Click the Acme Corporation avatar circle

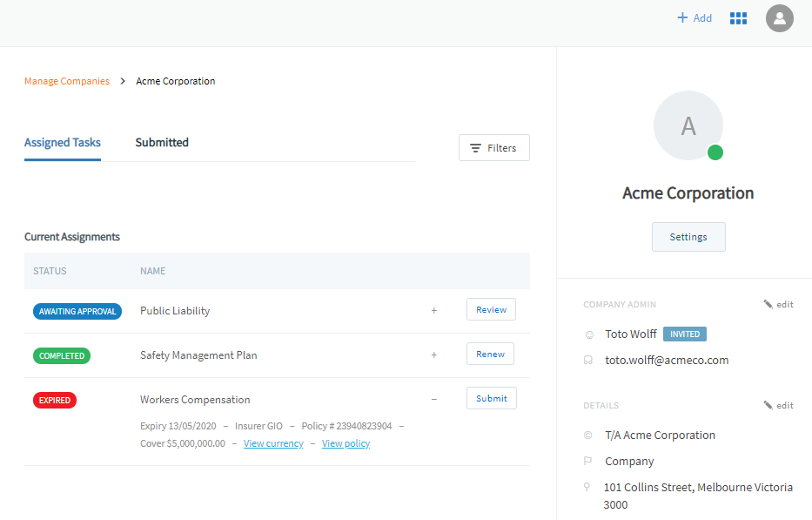688,125
